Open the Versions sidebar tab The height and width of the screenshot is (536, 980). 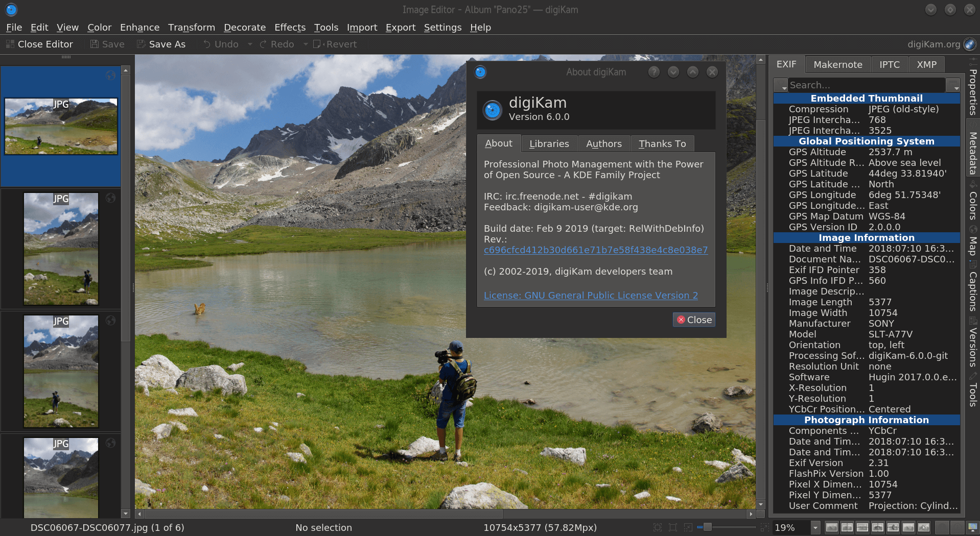973,343
